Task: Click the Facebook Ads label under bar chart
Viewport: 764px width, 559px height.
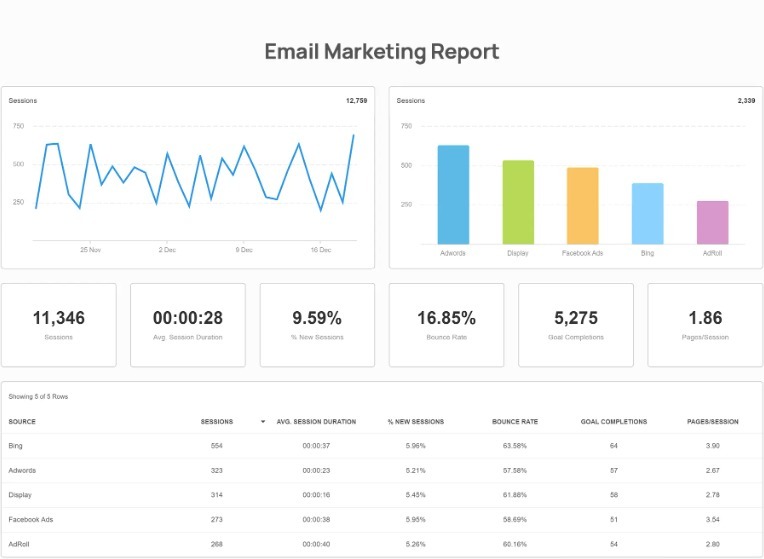Action: click(x=583, y=253)
